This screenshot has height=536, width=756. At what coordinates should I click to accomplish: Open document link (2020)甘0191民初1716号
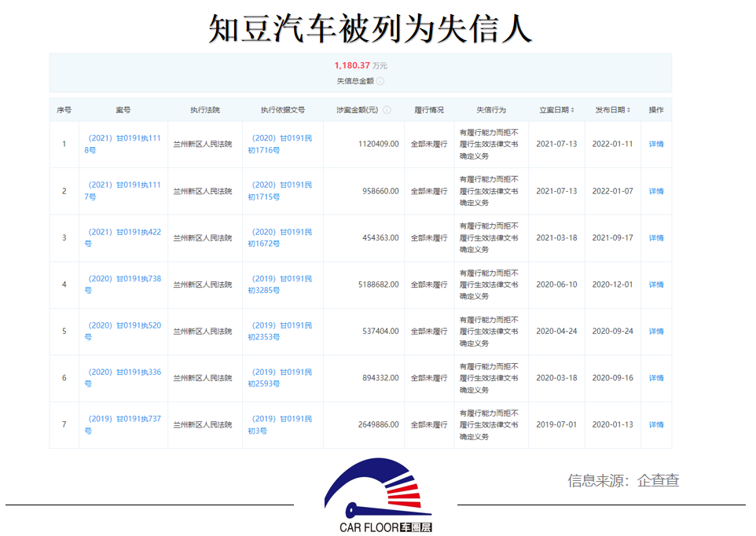[280, 144]
